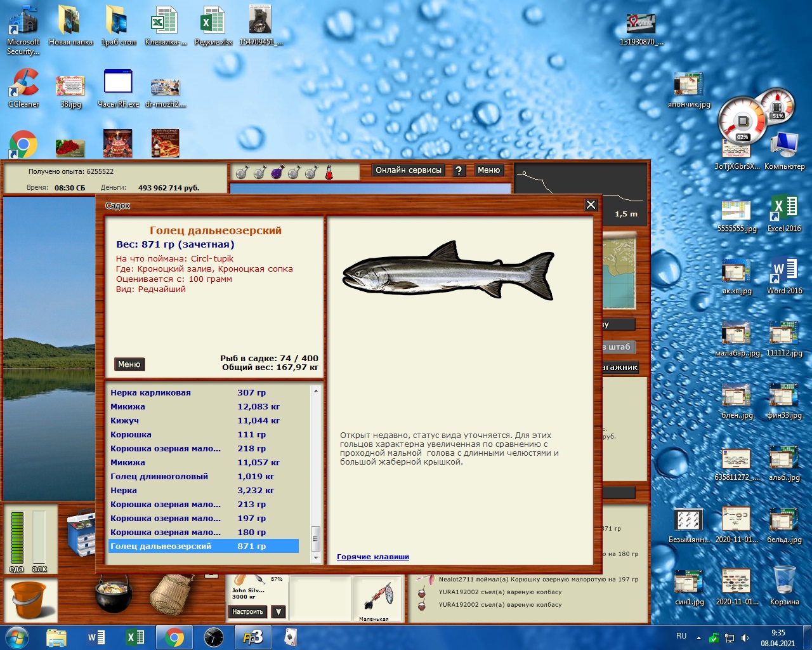Open япончик.jpg desktop image

click(x=689, y=90)
